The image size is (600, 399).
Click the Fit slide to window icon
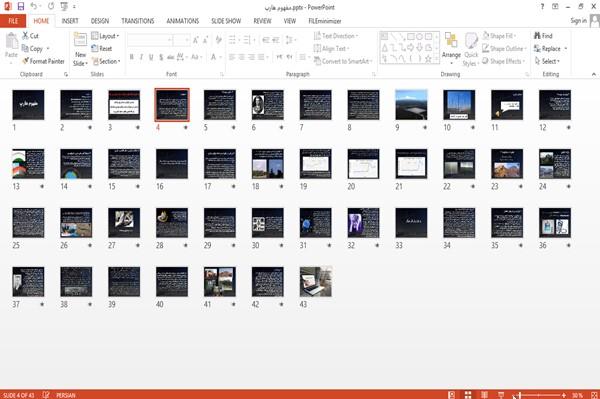tap(594, 395)
